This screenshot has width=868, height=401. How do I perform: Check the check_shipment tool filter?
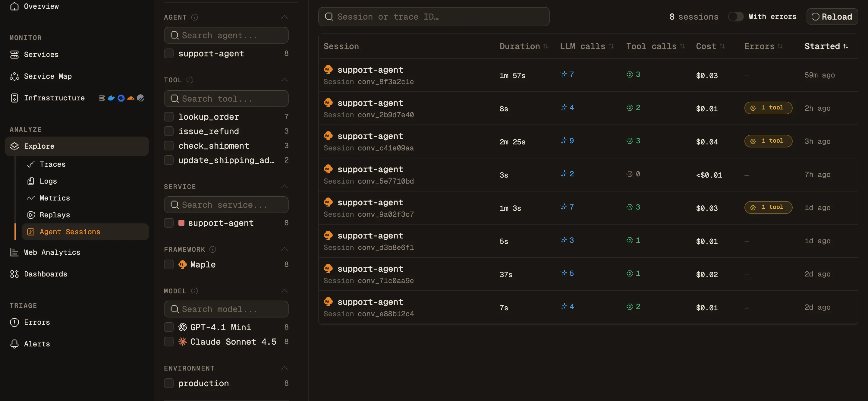[169, 146]
